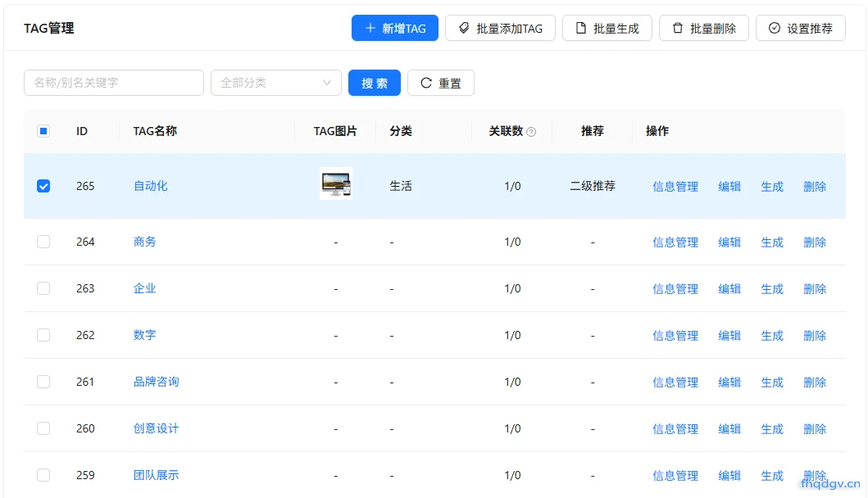Click the 分类 column header
Image resolution: width=868 pixels, height=498 pixels.
(x=401, y=131)
